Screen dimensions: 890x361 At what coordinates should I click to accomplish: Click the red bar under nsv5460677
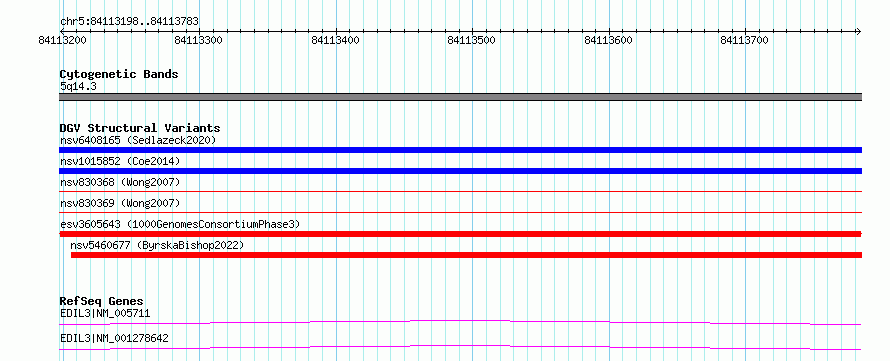click(x=466, y=255)
